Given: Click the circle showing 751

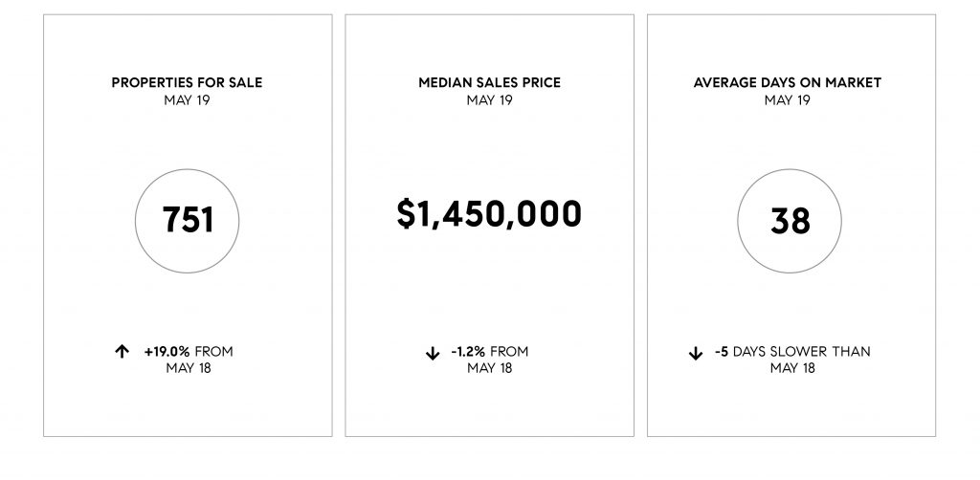Looking at the screenshot, I should (187, 221).
